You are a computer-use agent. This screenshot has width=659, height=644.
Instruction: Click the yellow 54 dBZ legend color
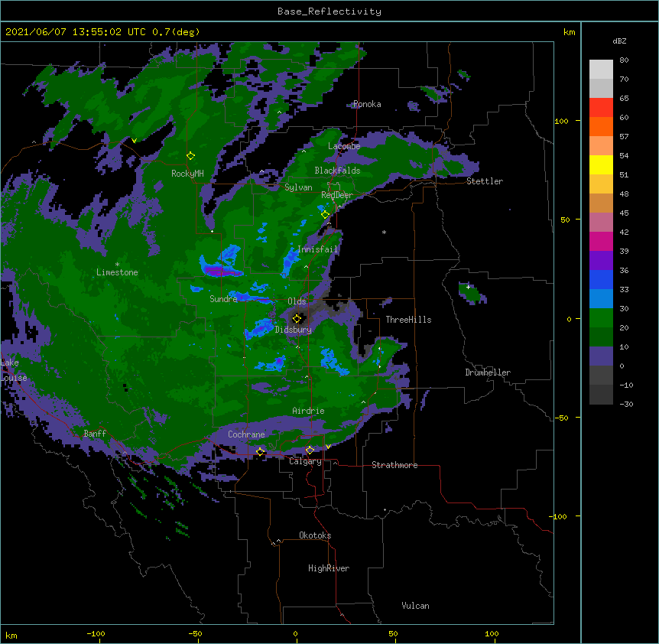point(601,164)
